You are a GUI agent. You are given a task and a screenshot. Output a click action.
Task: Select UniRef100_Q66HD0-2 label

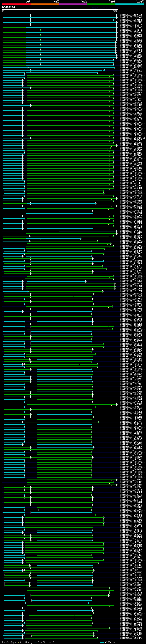tap(132, 138)
